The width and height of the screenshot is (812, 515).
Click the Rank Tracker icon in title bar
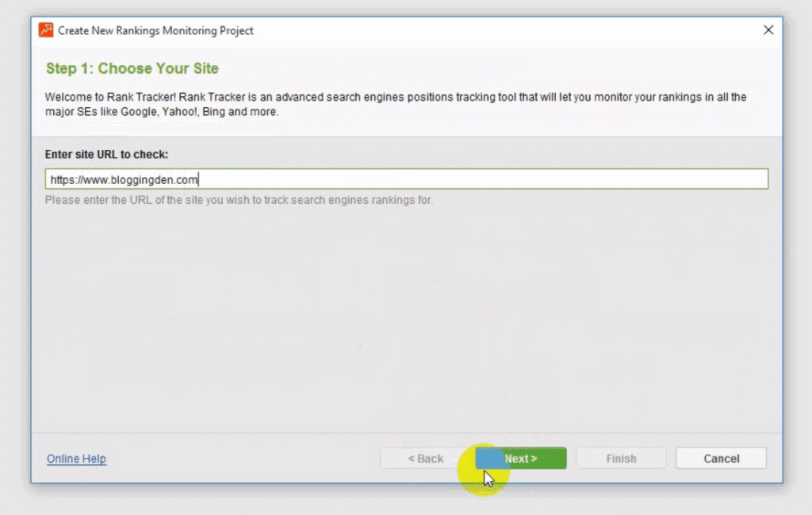47,30
